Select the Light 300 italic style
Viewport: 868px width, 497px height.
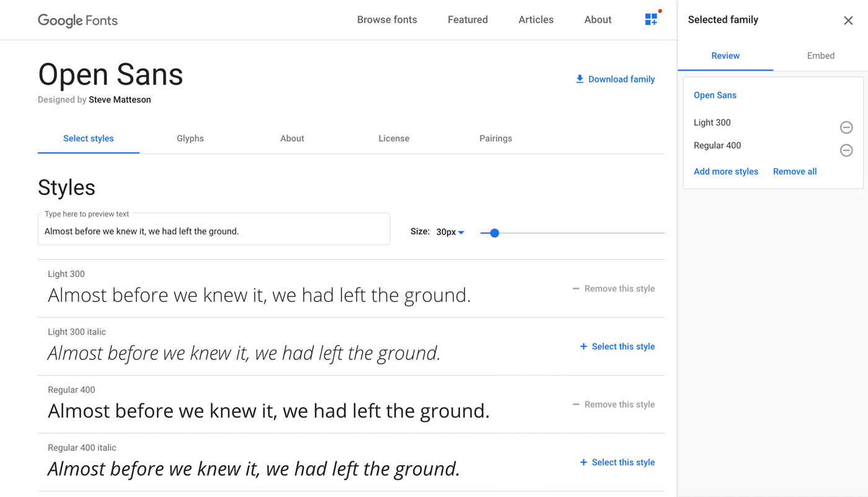point(617,346)
